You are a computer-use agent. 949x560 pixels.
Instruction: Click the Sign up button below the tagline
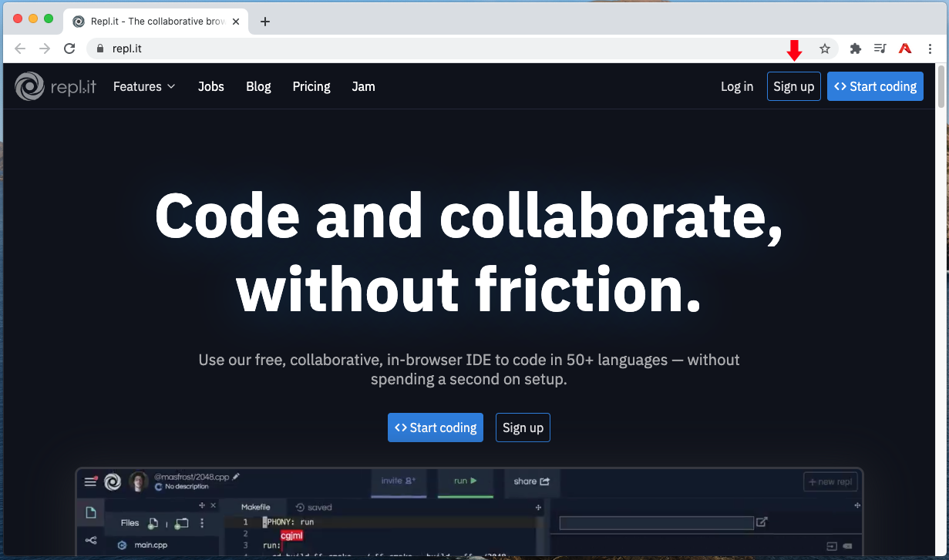click(523, 428)
